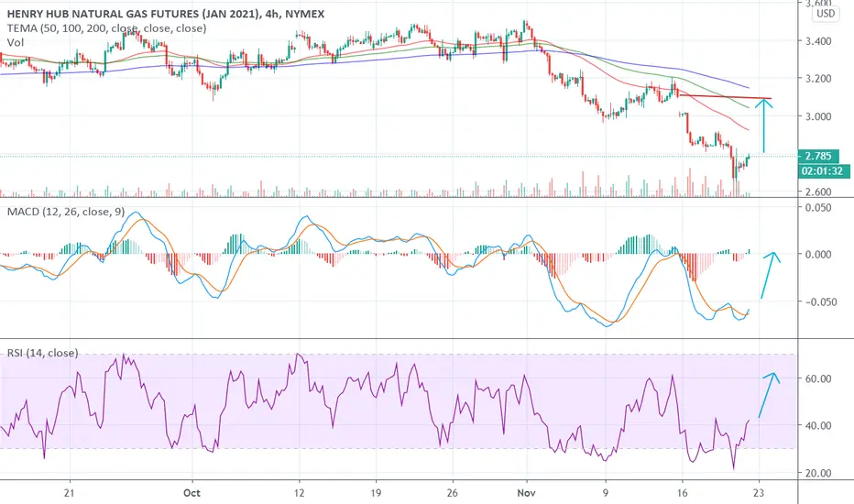Click the 0.000 MACD axis label

[x=818, y=255]
